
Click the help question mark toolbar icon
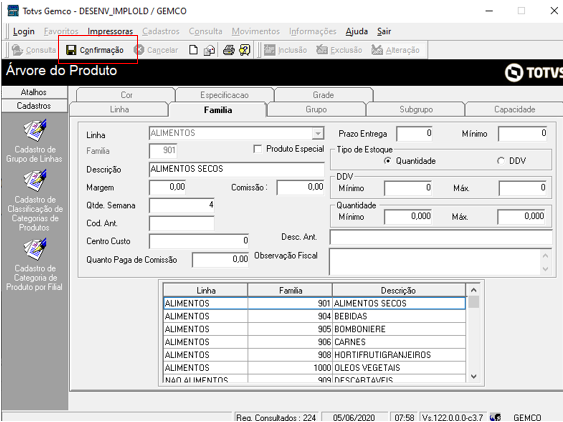[245, 50]
